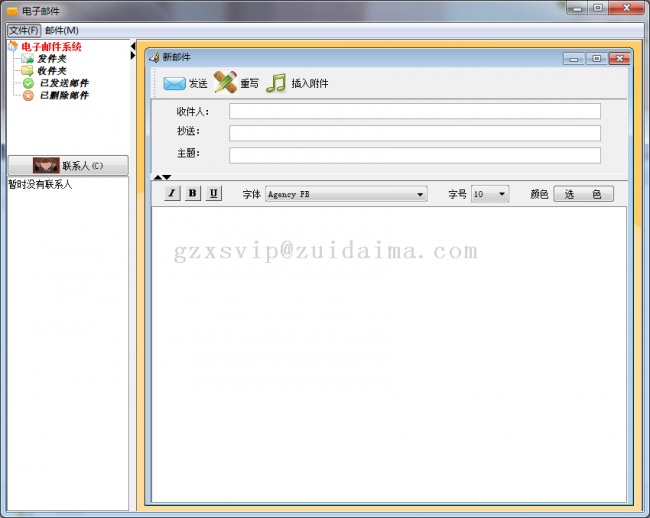Open the 文件(F) menu

23,30
